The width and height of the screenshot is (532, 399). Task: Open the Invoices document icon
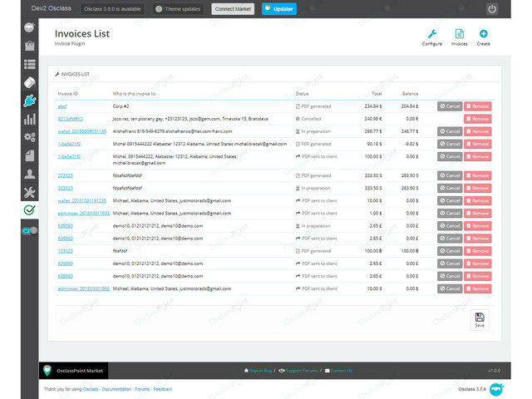click(459, 37)
